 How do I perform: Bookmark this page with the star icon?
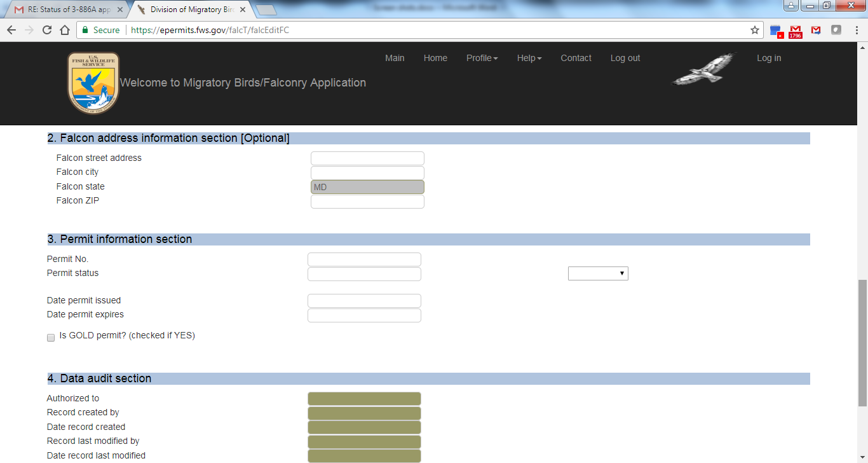tap(755, 30)
